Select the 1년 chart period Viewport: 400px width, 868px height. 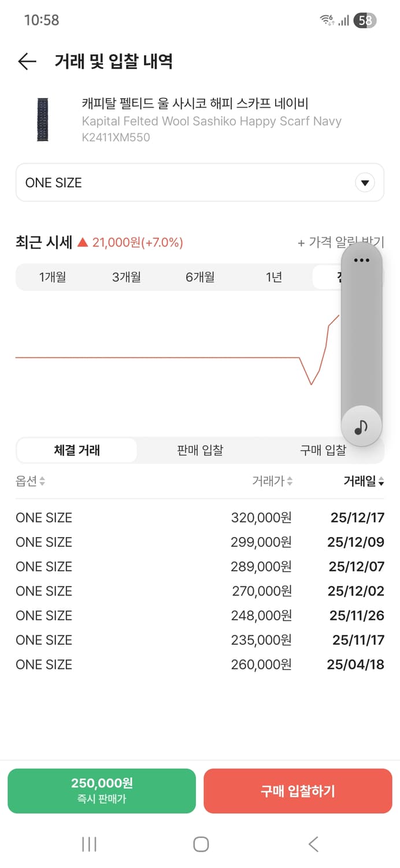274,277
